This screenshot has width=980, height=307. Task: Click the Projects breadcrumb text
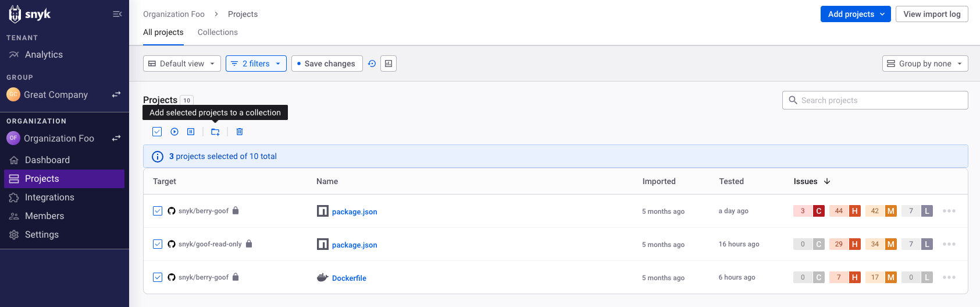[x=243, y=14]
